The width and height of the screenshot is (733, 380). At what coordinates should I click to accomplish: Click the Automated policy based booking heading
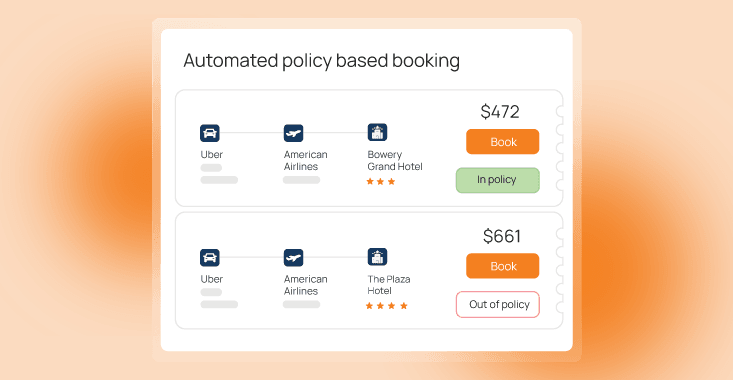click(x=322, y=61)
